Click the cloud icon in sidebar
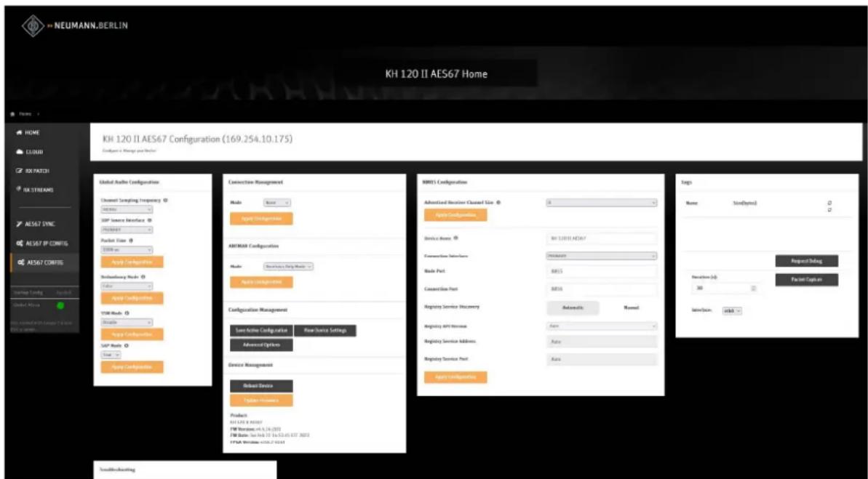868x479 pixels. coord(20,152)
